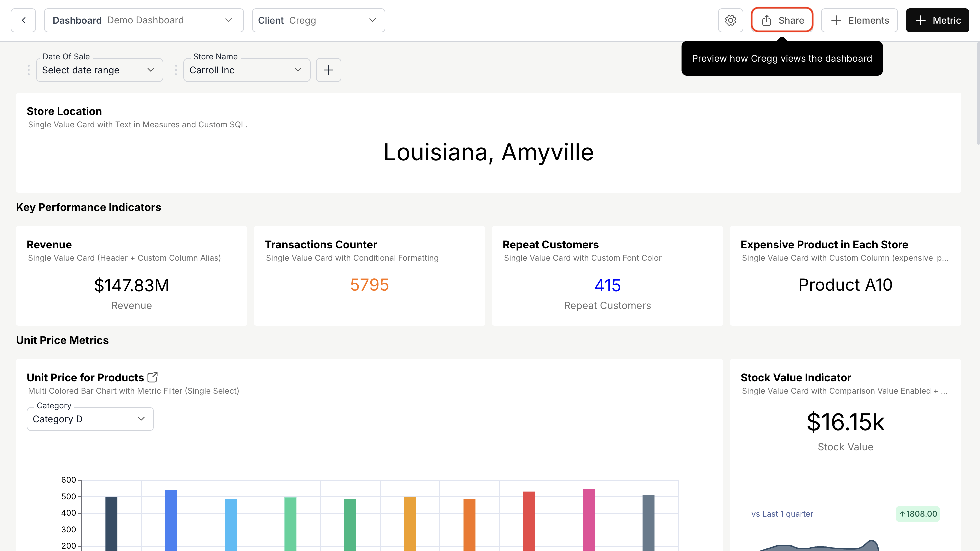Open Unit Price for Products external link icon
The image size is (980, 551).
[x=153, y=377]
